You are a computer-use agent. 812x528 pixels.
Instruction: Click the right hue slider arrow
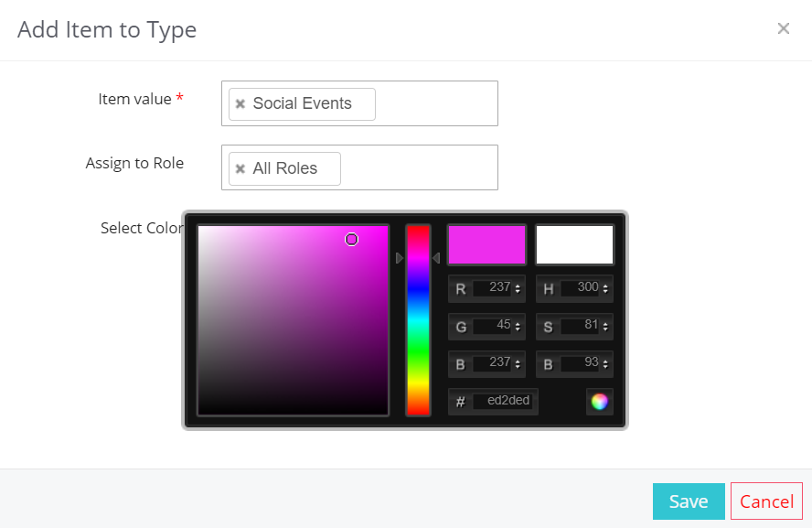(x=436, y=258)
